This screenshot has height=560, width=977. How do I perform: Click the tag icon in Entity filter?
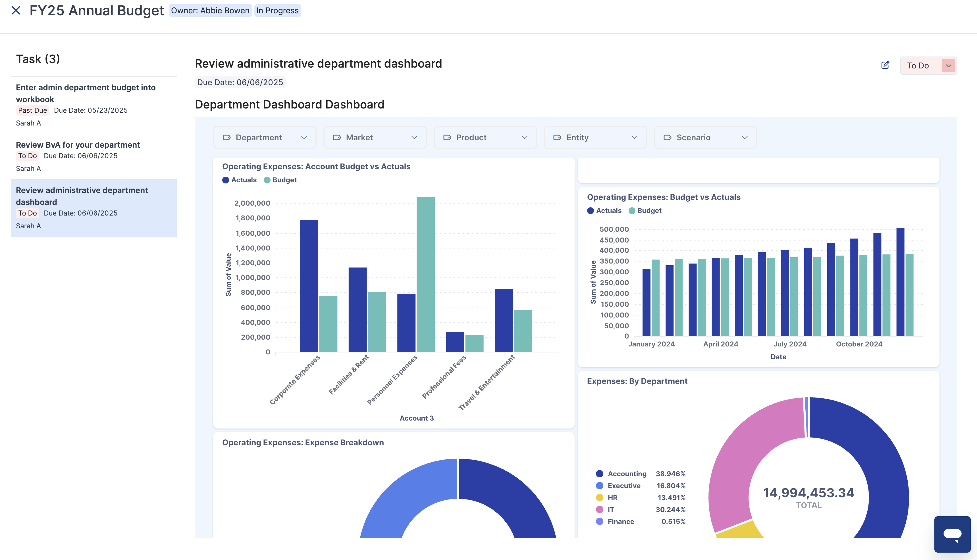(557, 138)
